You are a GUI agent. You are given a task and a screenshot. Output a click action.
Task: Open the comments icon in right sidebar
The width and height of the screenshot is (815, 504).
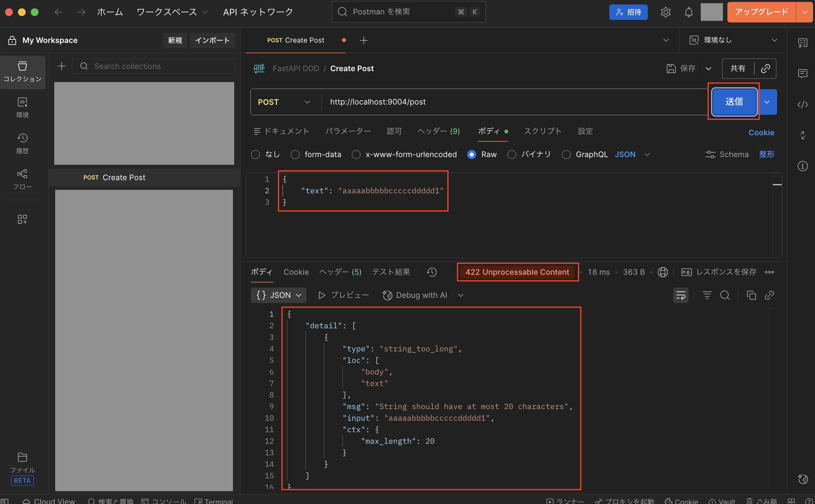pyautogui.click(x=802, y=73)
